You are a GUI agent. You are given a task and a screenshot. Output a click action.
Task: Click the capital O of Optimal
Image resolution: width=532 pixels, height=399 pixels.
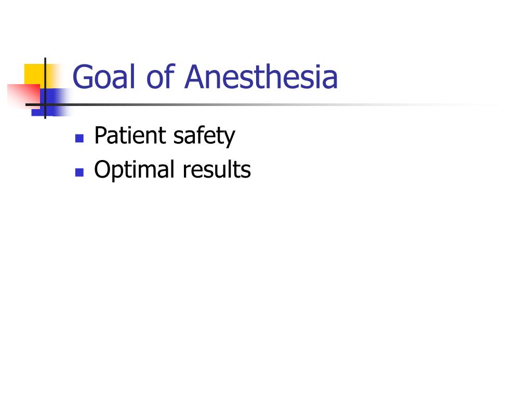[x=102, y=169]
